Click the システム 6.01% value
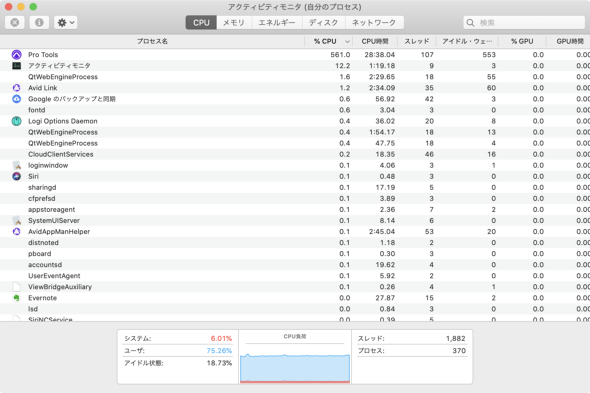The width and height of the screenshot is (590, 393). (x=221, y=338)
